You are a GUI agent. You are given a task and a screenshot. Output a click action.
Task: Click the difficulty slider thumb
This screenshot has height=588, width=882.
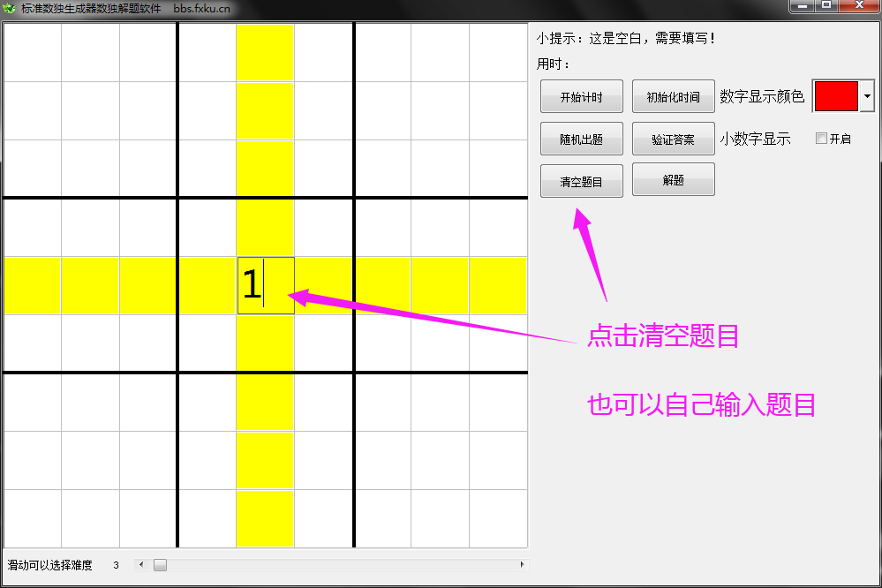[161, 564]
